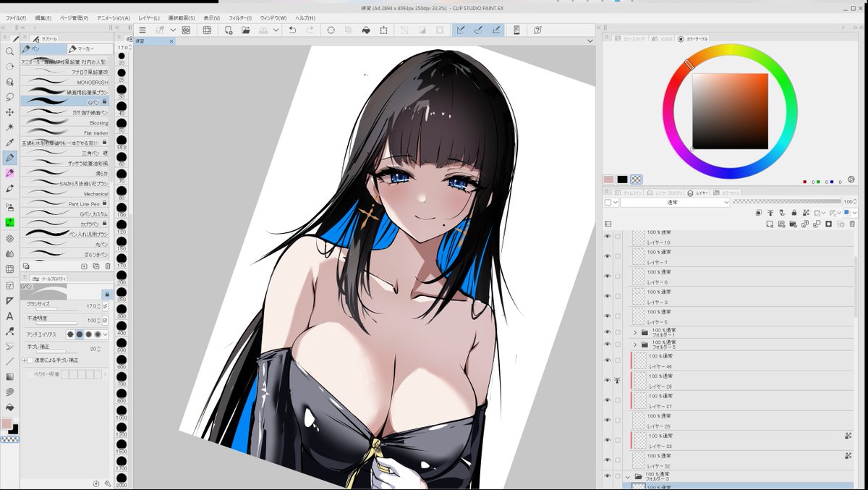Viewport: 868px width, 490px height.
Task: Select the Text tool
Action: click(9, 317)
